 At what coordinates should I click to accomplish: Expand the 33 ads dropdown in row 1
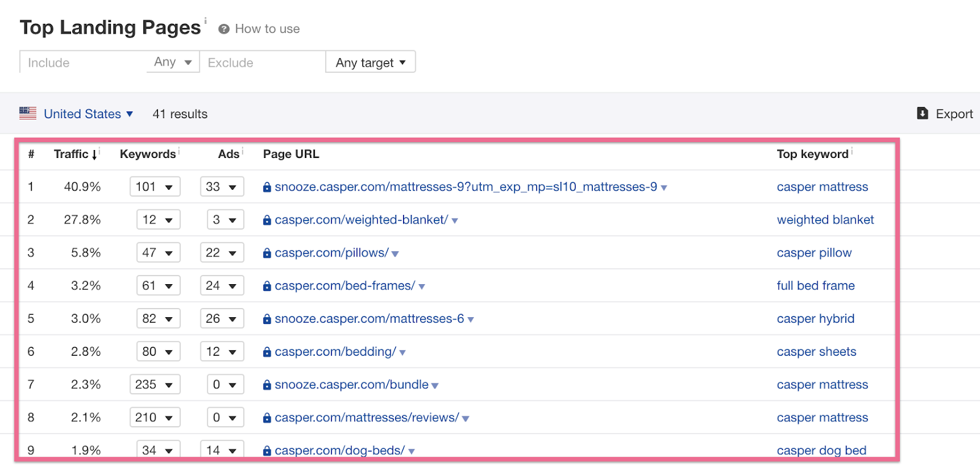click(x=222, y=187)
